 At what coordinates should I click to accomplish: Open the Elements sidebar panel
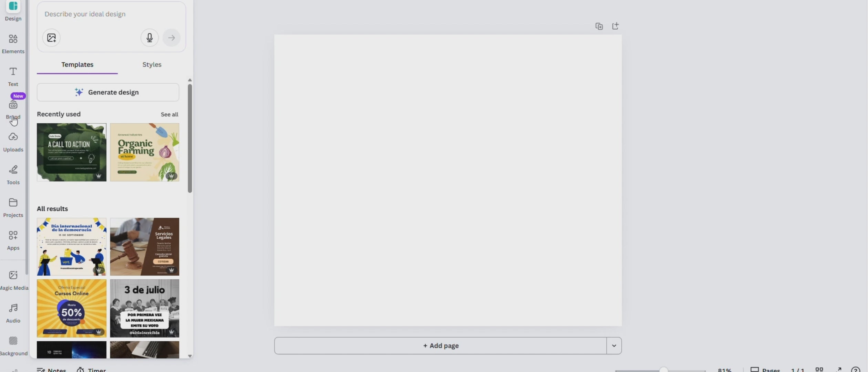pyautogui.click(x=13, y=43)
